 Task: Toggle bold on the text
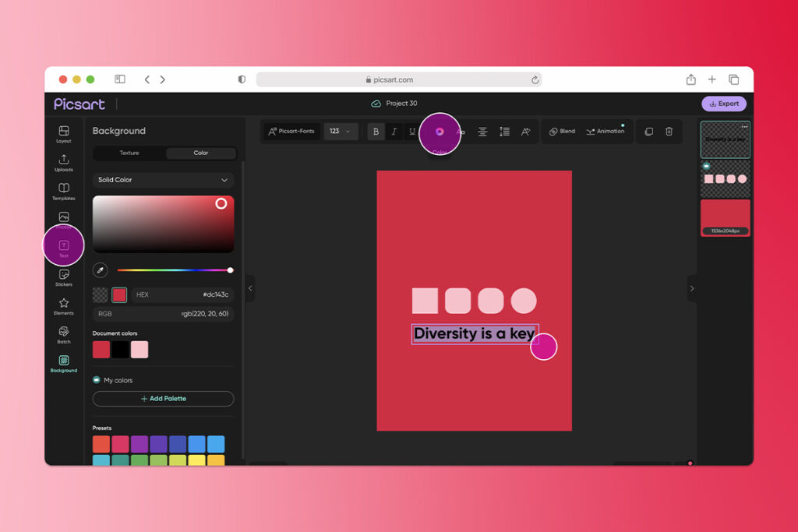(x=376, y=132)
